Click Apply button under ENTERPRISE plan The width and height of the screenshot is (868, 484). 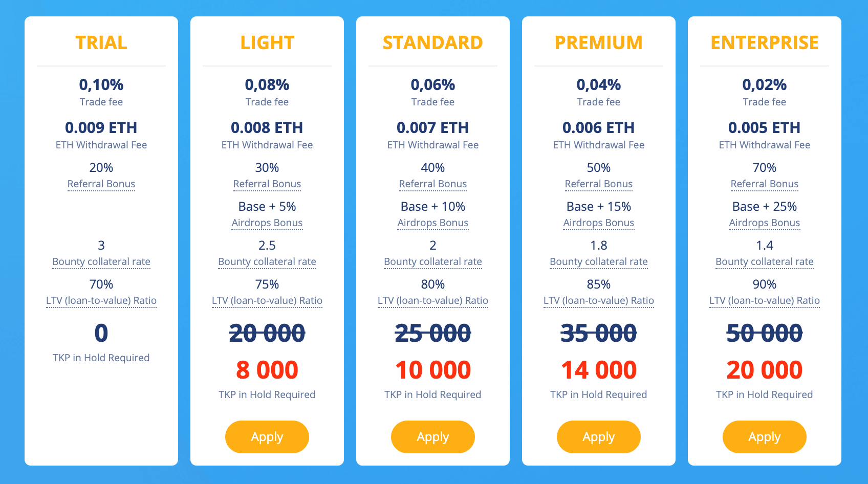pos(765,437)
